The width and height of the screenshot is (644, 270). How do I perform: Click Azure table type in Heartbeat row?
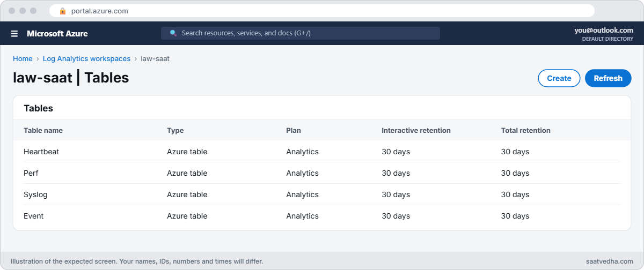(x=187, y=152)
